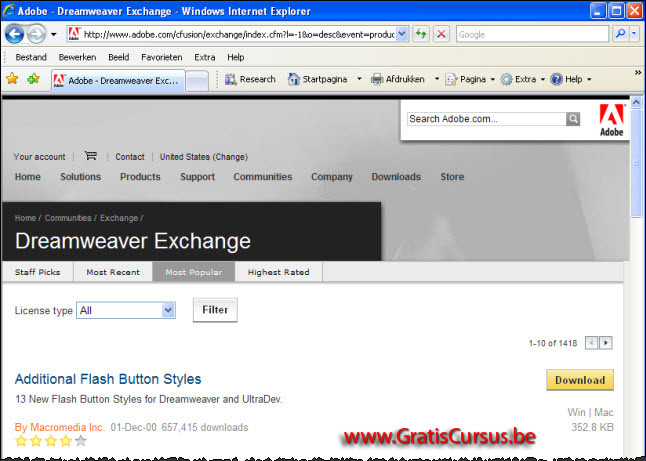This screenshot has width=646, height=461.
Task: Click the fifth grey rating star
Action: (x=81, y=441)
